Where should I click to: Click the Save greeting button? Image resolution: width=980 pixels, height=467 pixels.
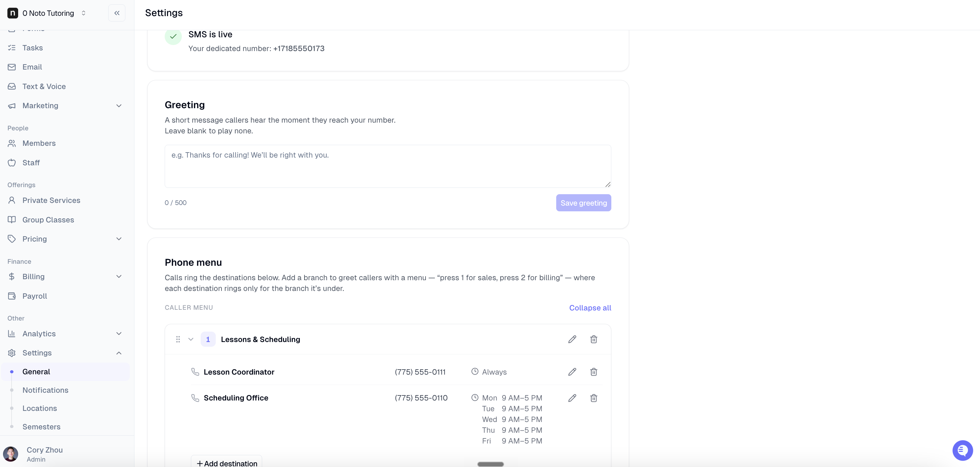point(583,203)
